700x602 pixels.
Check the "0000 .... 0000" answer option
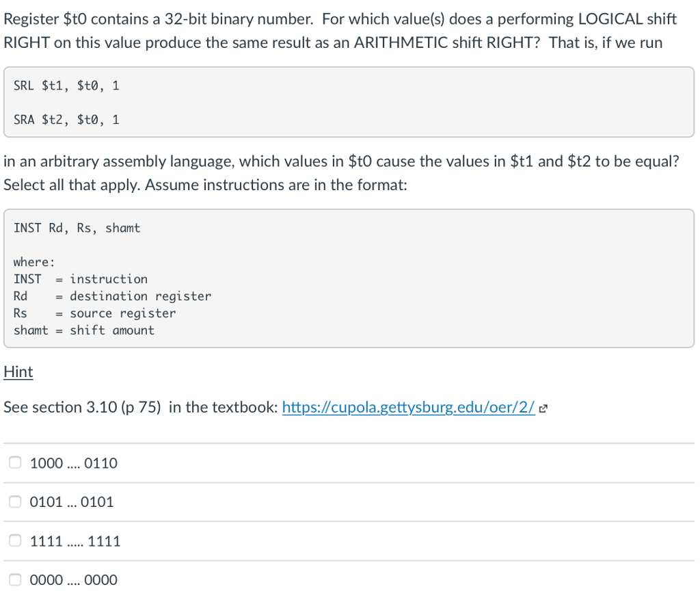tap(14, 579)
